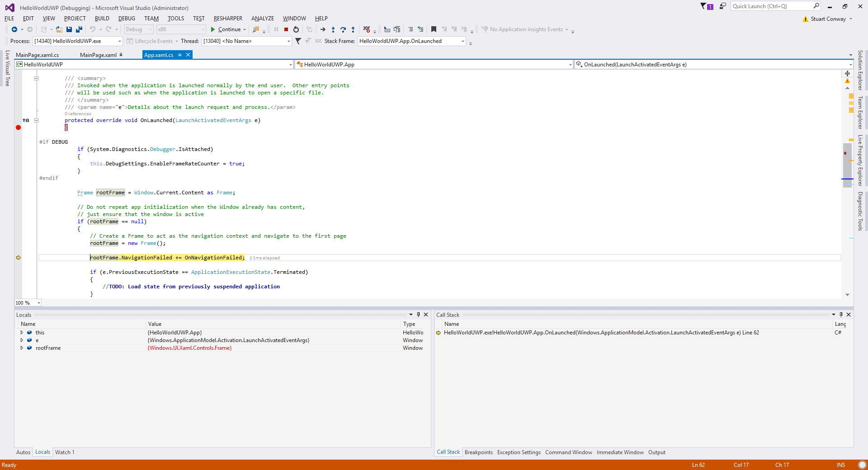Pin the Locals panel
The image size is (868, 470).
(418, 315)
